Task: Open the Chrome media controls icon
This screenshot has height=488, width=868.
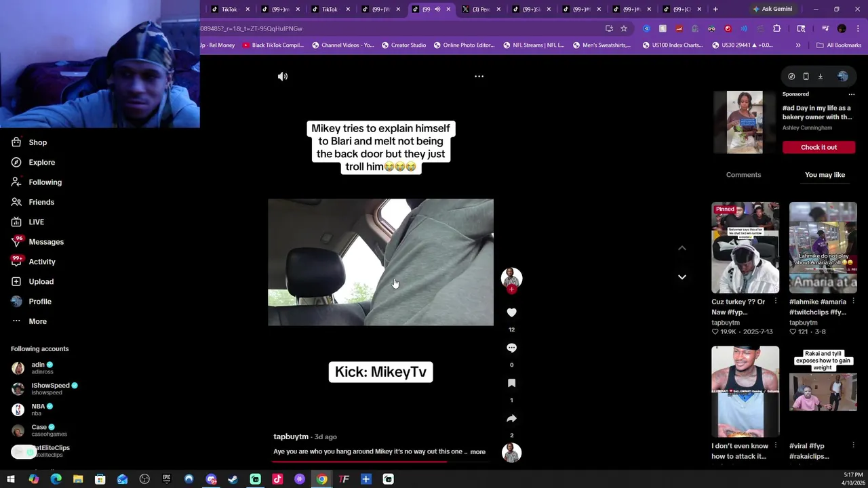Action: pos(825,28)
